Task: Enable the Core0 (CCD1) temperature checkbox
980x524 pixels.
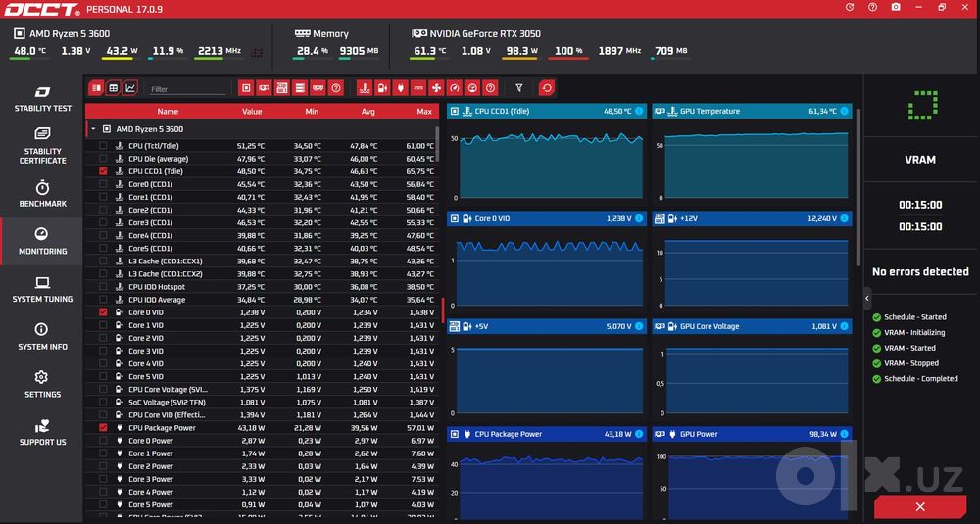Action: point(103,184)
